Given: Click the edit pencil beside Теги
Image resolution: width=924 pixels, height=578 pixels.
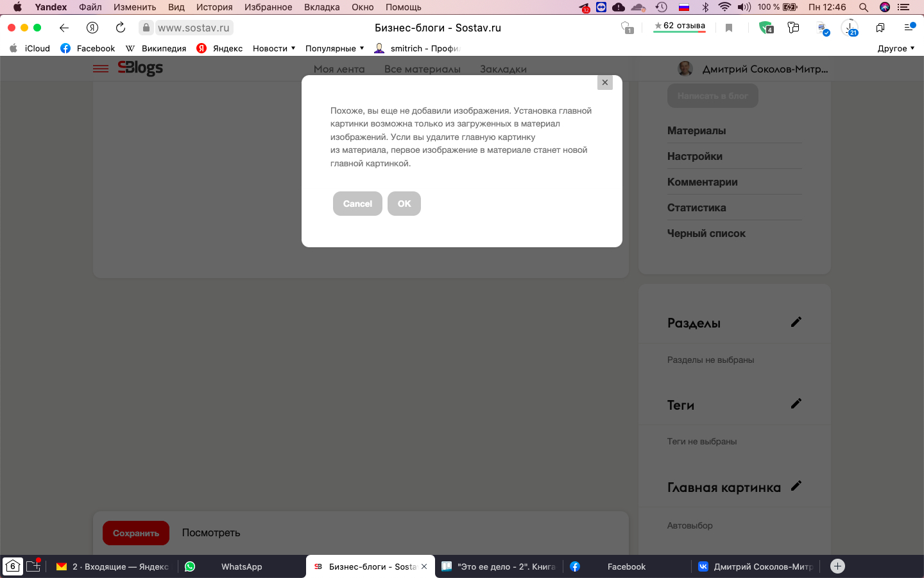Looking at the screenshot, I should point(796,404).
